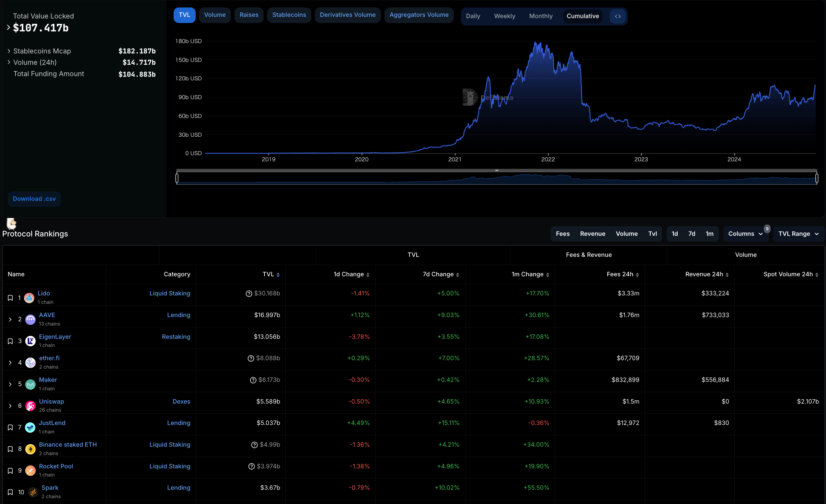826x504 pixels.
Task: Toggle the Volume chart option
Action: point(214,15)
